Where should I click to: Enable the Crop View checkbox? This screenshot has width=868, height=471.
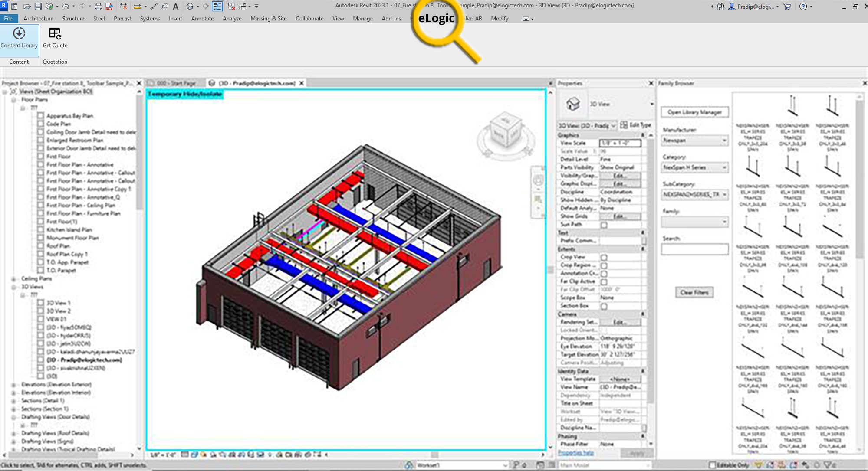(x=604, y=257)
